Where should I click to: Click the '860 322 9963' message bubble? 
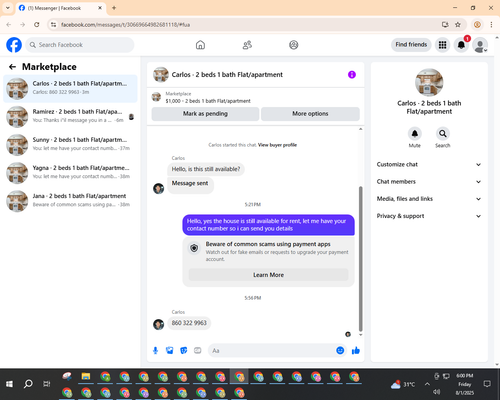point(189,323)
